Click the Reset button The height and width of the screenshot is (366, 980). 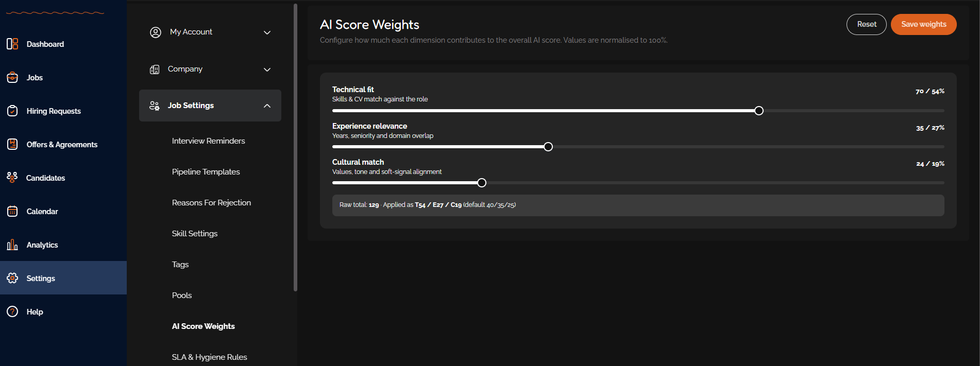pyautogui.click(x=867, y=24)
